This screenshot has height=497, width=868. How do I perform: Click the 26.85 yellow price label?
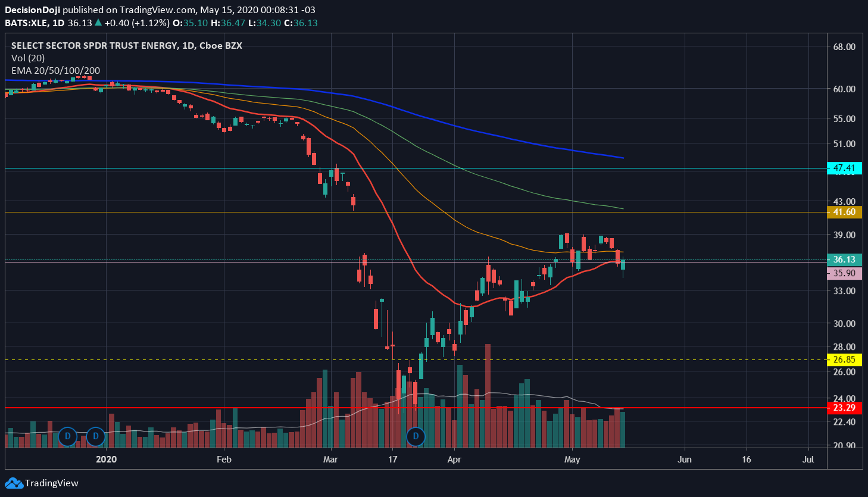pyautogui.click(x=844, y=360)
